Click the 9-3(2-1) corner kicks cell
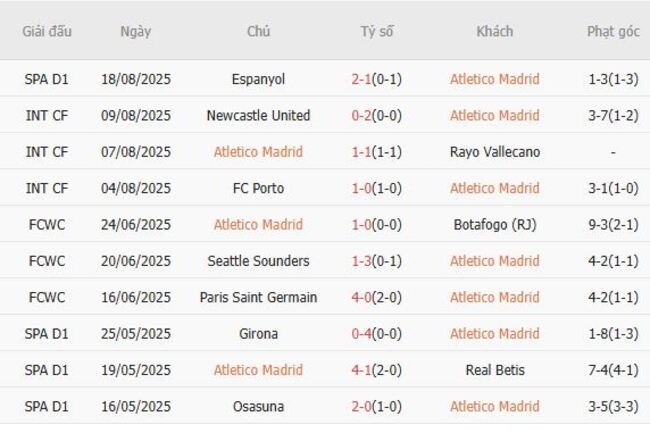This screenshot has height=433, width=650. coord(613,225)
